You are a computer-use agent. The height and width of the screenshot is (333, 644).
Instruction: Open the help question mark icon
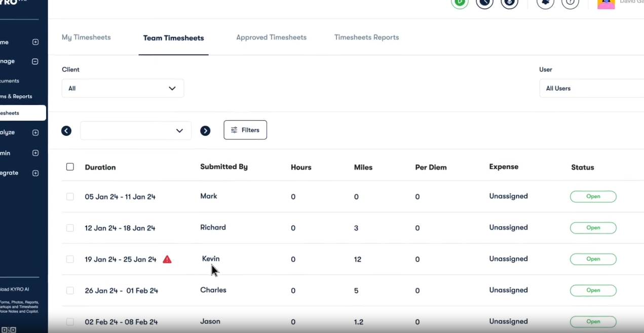click(x=570, y=3)
